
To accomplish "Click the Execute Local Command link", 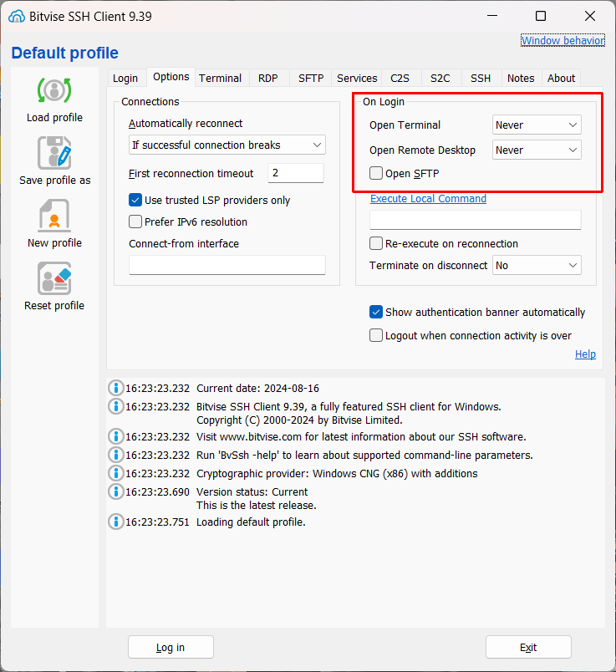I will point(428,198).
